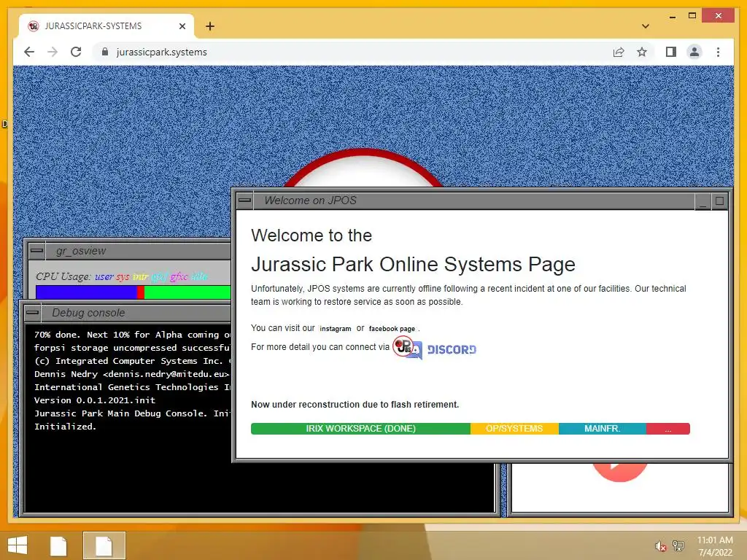The image size is (747, 560).
Task: Click the OP/SYSTEMS progress segment
Action: pos(514,429)
